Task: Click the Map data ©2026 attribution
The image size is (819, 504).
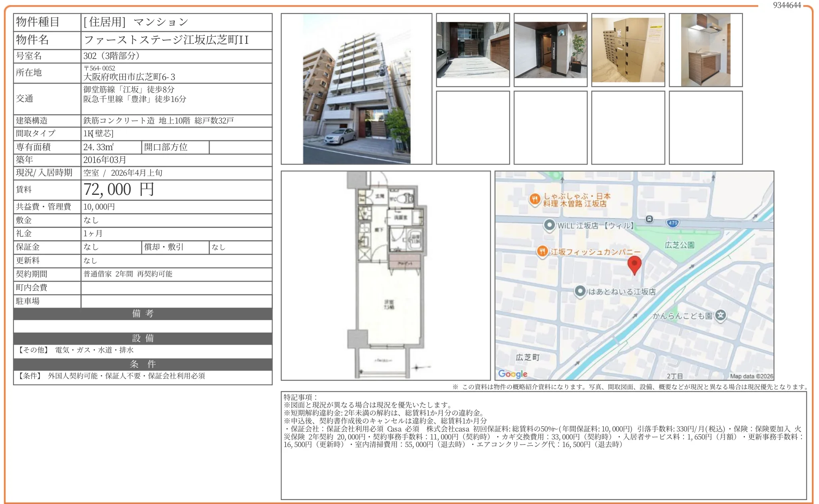Action: tap(751, 376)
